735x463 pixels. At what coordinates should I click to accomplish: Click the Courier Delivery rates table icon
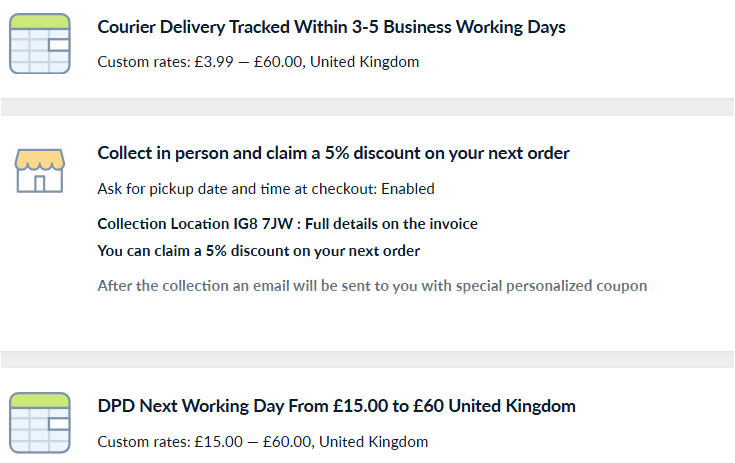click(x=40, y=43)
